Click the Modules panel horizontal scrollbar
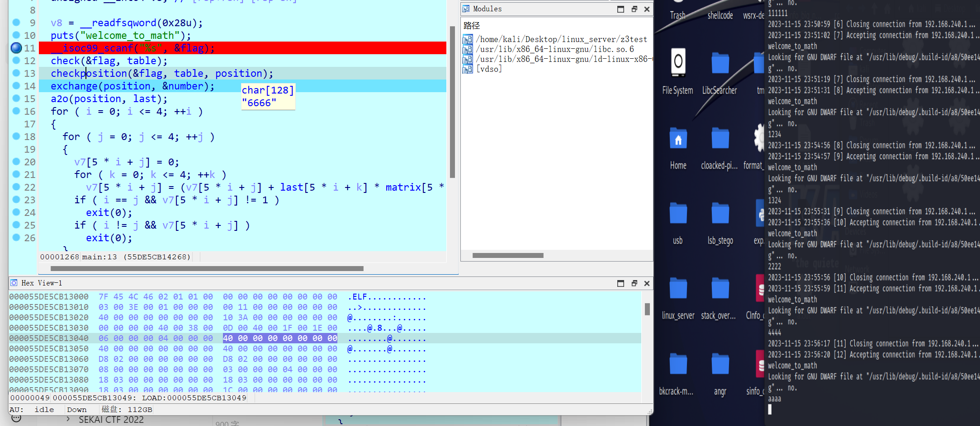 pos(507,256)
